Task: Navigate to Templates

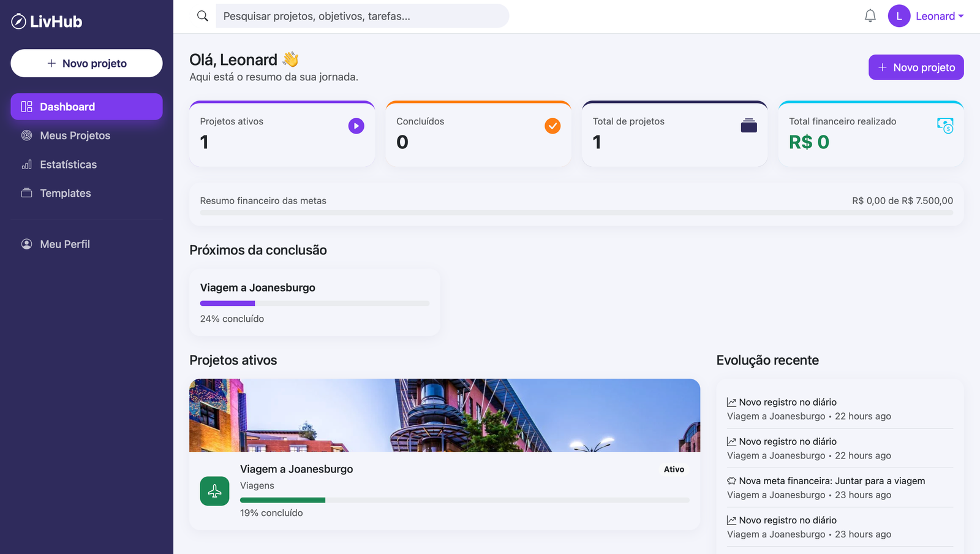Action: tap(86, 193)
